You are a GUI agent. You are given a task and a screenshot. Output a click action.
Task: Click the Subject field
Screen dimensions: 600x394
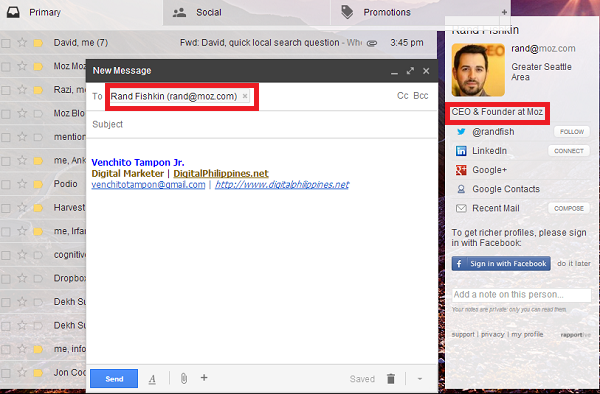261,124
